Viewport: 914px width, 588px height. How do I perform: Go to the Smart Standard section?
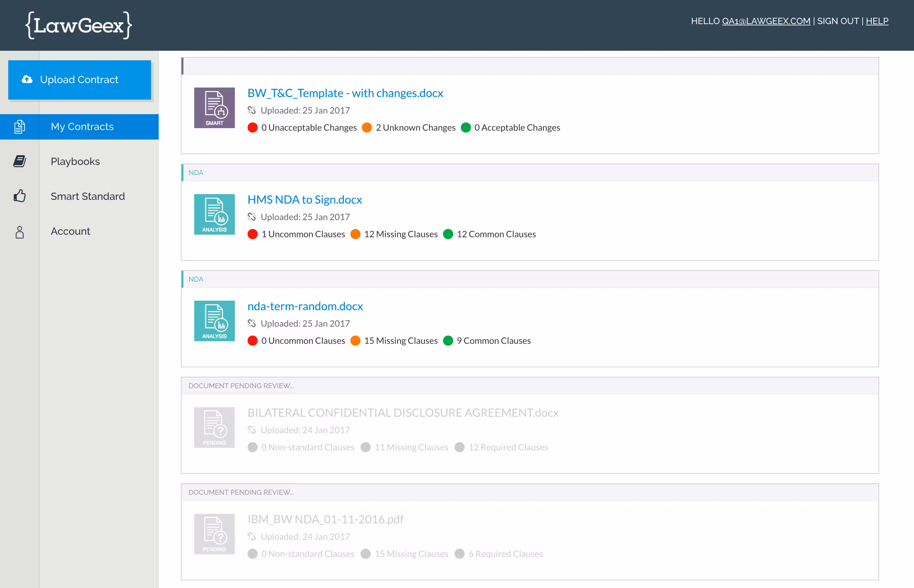click(x=88, y=196)
